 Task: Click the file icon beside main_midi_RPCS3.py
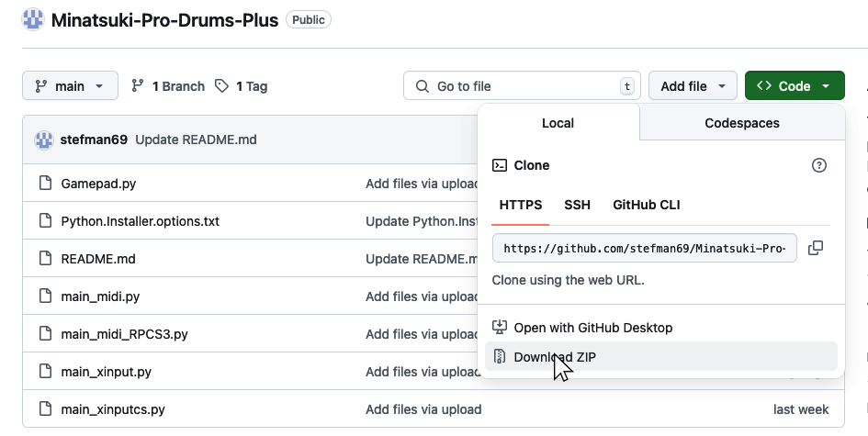[45, 333]
